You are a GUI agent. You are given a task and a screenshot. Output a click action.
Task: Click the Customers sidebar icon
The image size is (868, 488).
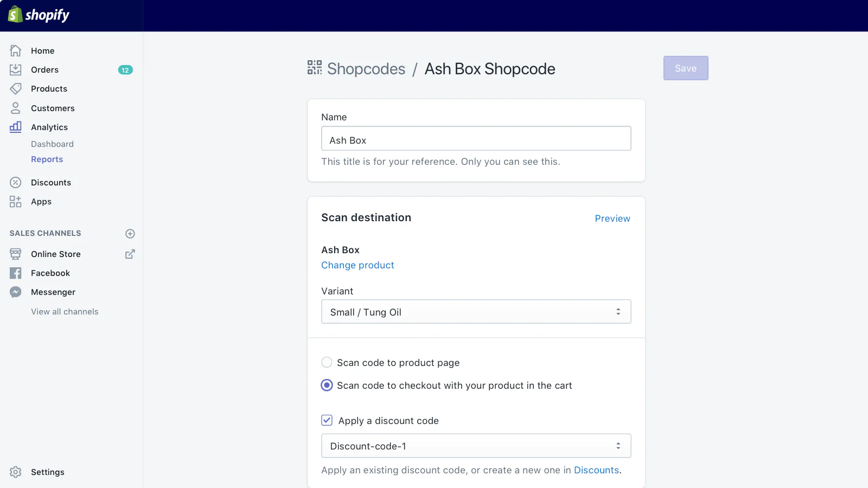15,108
